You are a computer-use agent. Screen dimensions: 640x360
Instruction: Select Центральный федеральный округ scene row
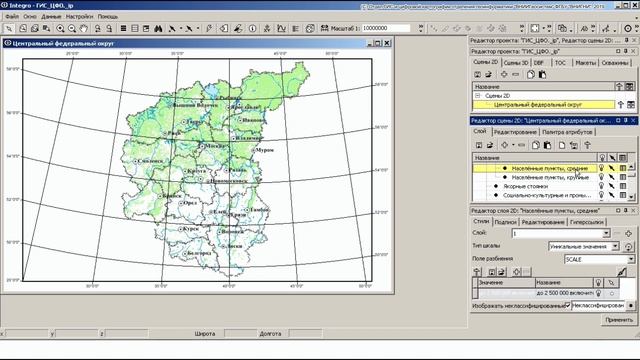point(544,105)
